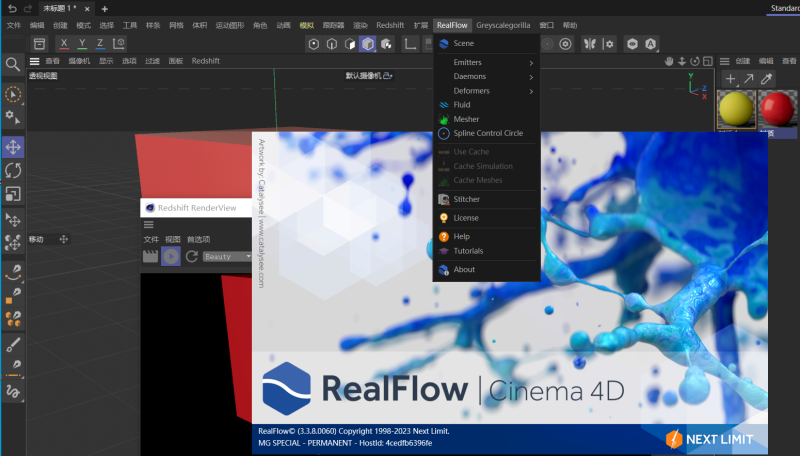
Task: Choose Stitcher from the RealFlow menu
Action: [487, 199]
